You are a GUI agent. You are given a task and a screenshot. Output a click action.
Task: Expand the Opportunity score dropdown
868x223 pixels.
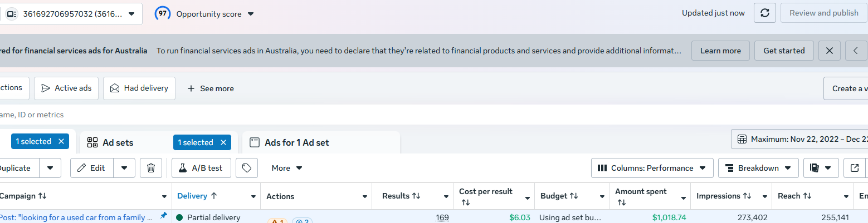250,14
